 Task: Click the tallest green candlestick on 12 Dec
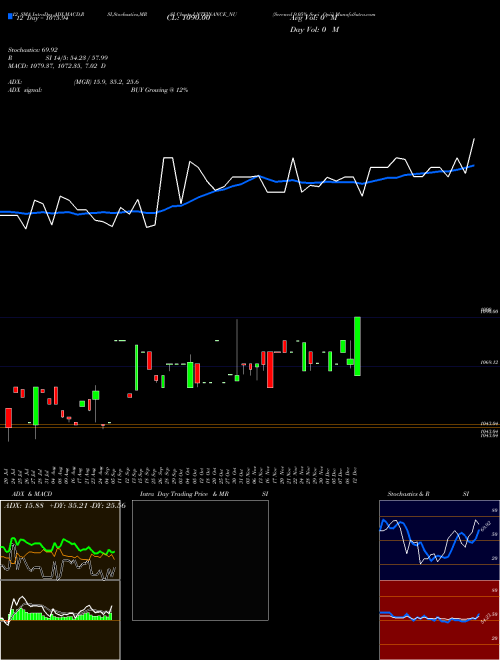click(x=357, y=346)
